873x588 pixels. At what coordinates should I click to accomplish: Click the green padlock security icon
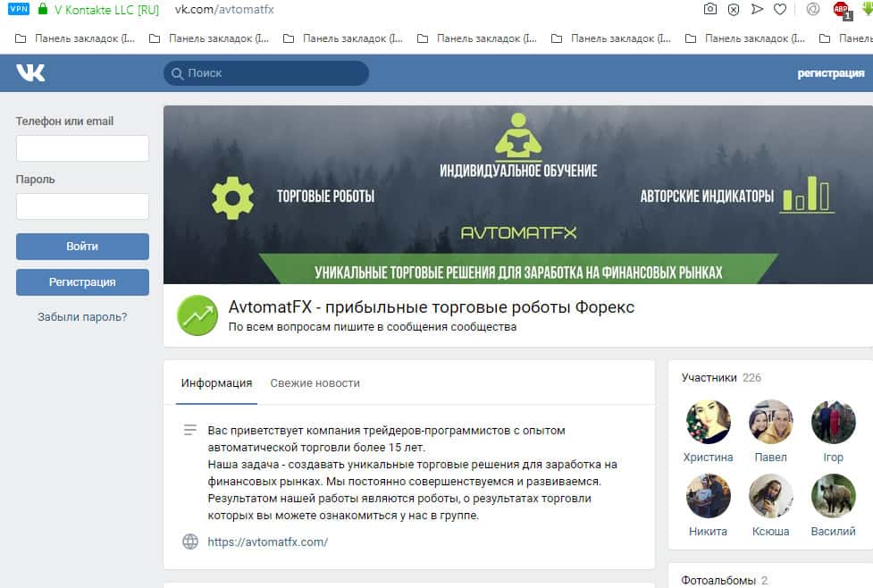(x=43, y=8)
